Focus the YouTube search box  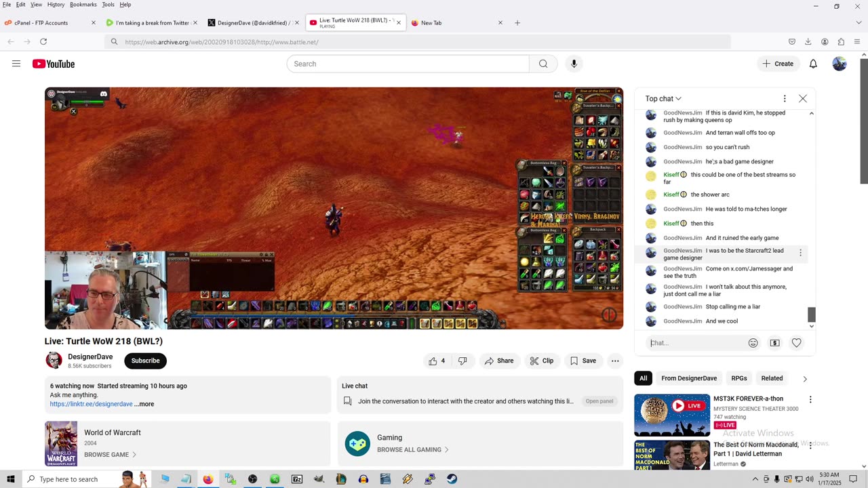click(x=408, y=64)
